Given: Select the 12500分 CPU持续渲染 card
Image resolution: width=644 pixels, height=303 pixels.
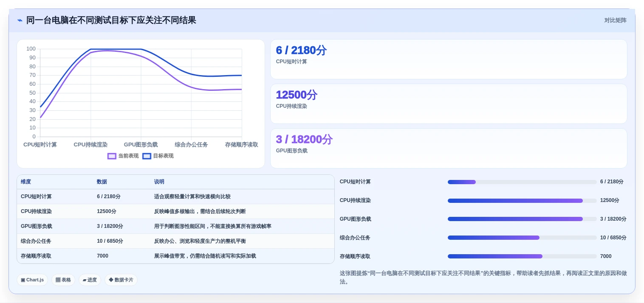Looking at the screenshot, I should 449,104.
